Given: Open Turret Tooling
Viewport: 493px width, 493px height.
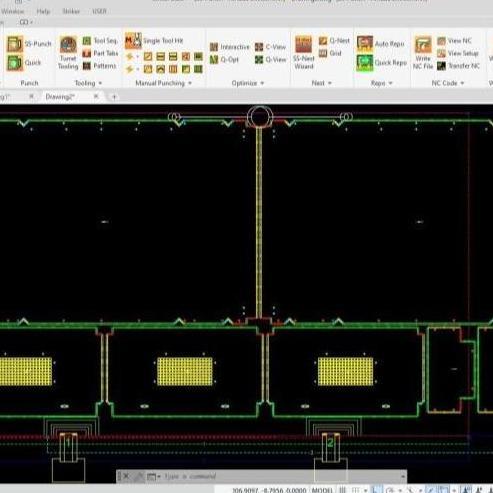Looking at the screenshot, I should click(68, 53).
